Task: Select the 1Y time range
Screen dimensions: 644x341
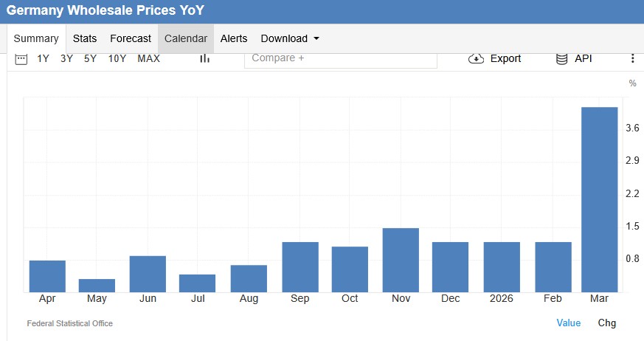Action: (43, 58)
